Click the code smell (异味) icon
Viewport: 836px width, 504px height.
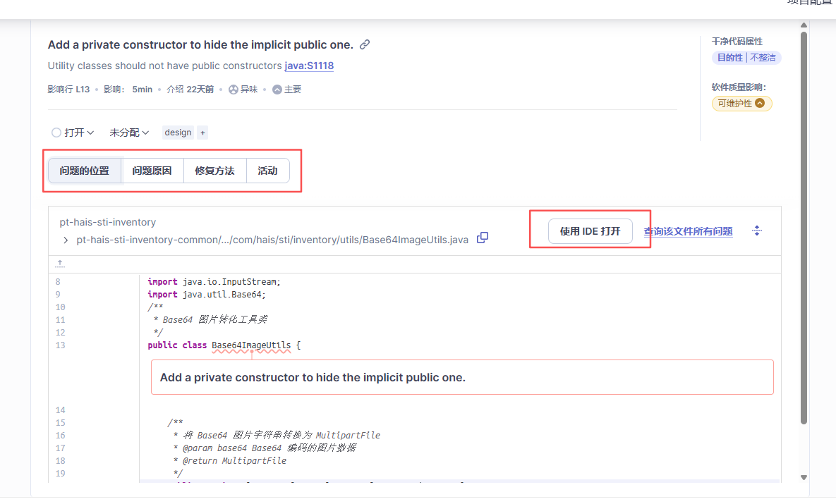233,90
